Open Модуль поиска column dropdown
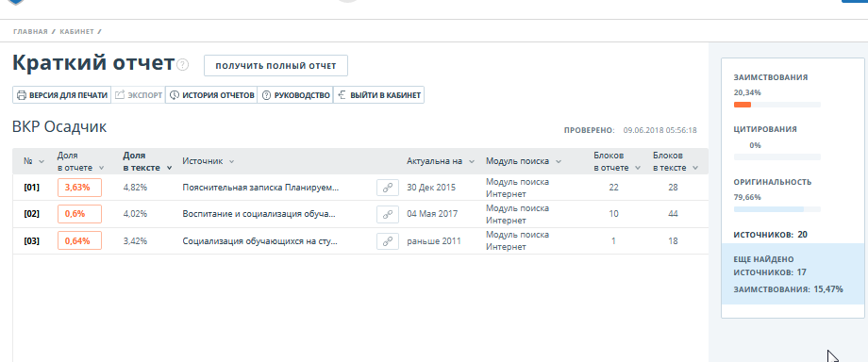 point(524,161)
